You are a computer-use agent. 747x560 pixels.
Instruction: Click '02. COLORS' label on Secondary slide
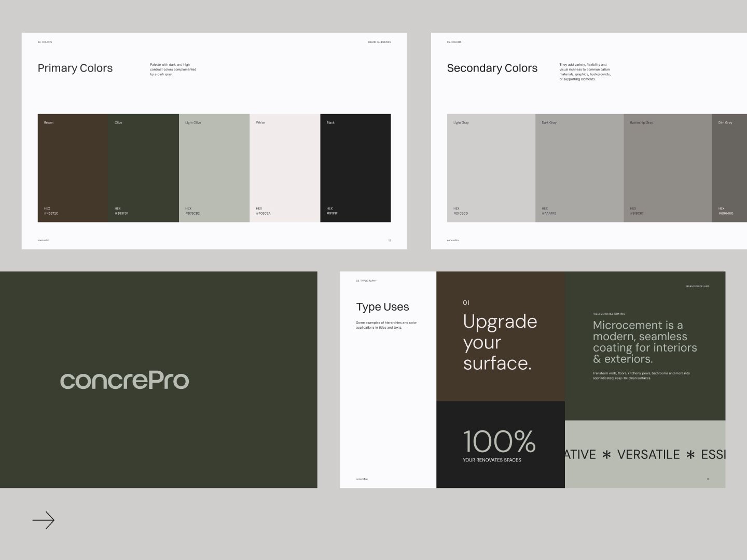tap(454, 42)
